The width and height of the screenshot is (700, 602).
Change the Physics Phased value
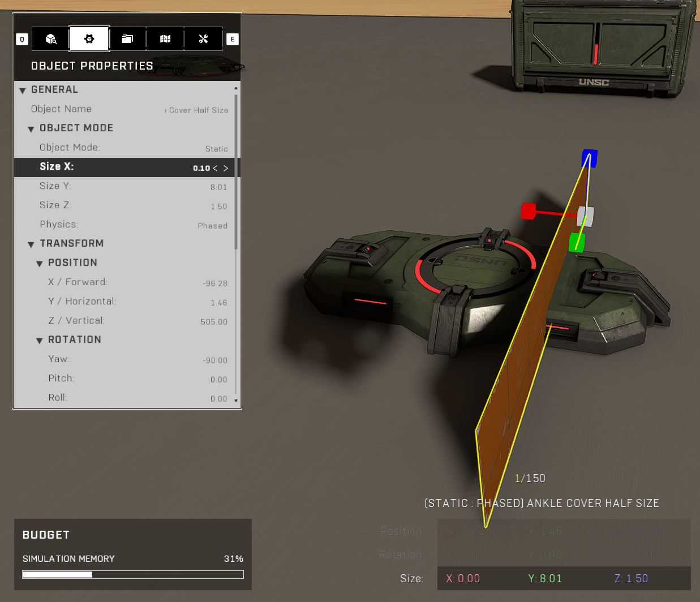[x=213, y=225]
